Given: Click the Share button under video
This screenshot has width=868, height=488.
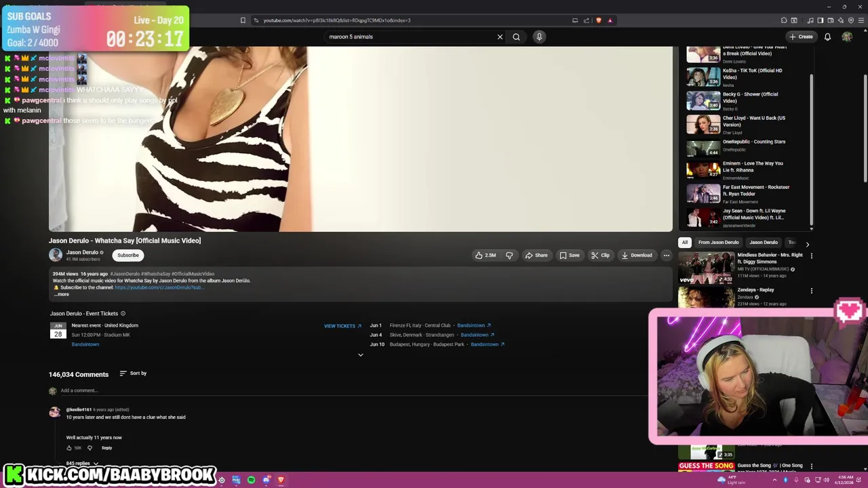Looking at the screenshot, I should pos(536,256).
